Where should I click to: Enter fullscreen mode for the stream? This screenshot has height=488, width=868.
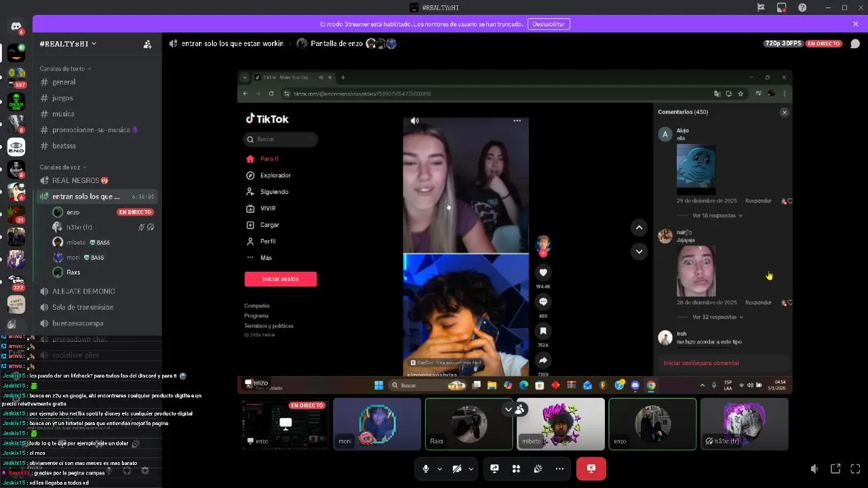[856, 468]
